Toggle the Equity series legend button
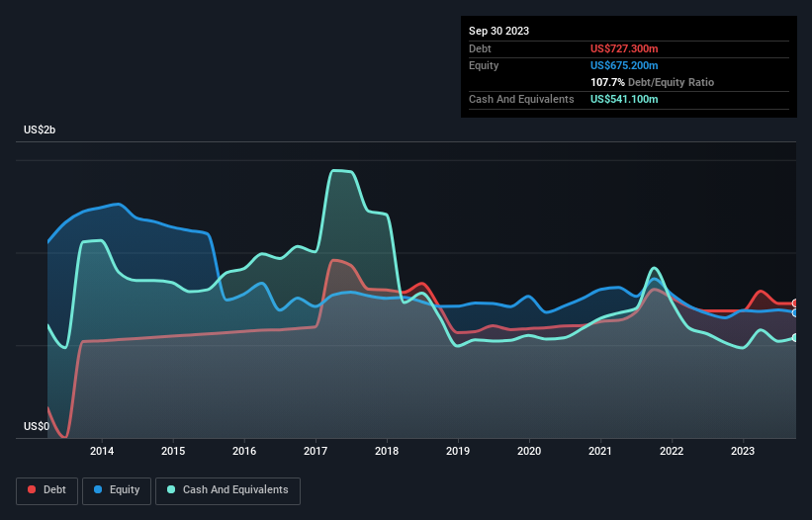The height and width of the screenshot is (520, 812). pos(117,490)
